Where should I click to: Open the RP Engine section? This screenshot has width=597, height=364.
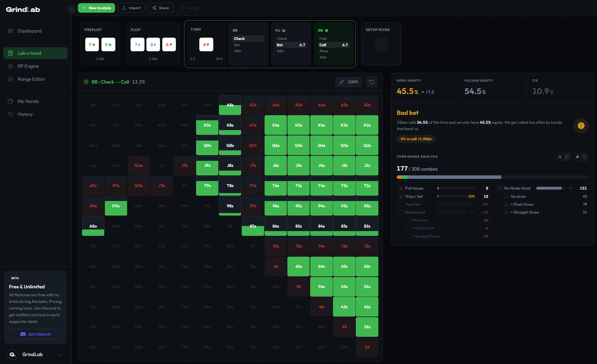coord(28,66)
